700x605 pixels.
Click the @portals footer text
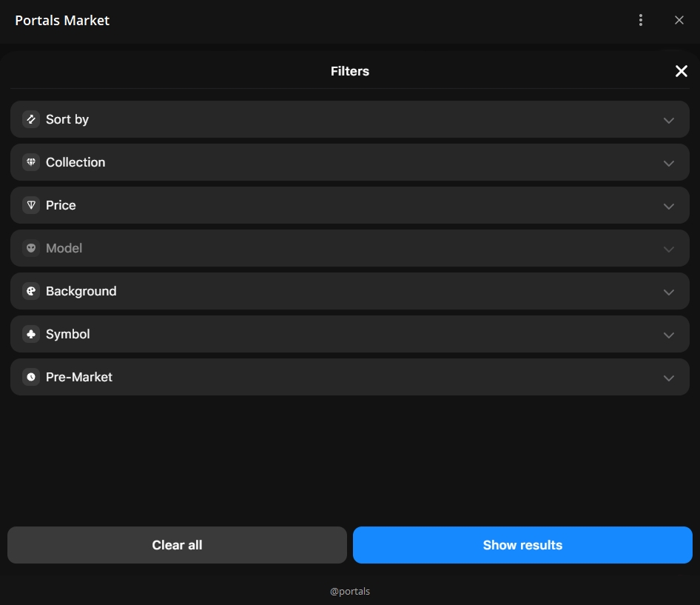click(350, 591)
